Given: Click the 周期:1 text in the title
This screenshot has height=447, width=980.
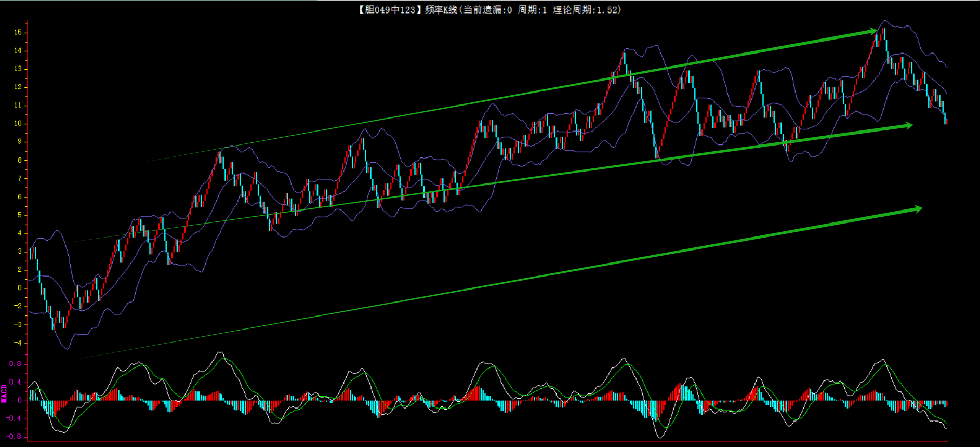Looking at the screenshot, I should pyautogui.click(x=532, y=10).
